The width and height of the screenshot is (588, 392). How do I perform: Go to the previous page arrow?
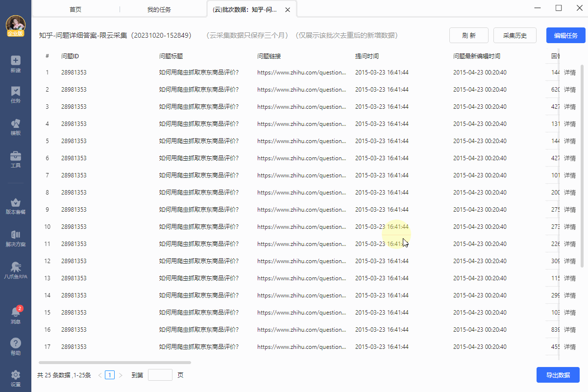click(x=100, y=375)
